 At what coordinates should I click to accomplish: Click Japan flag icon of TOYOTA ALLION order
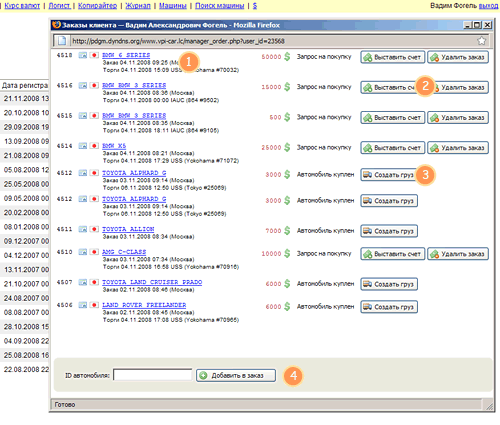pyautogui.click(x=94, y=229)
